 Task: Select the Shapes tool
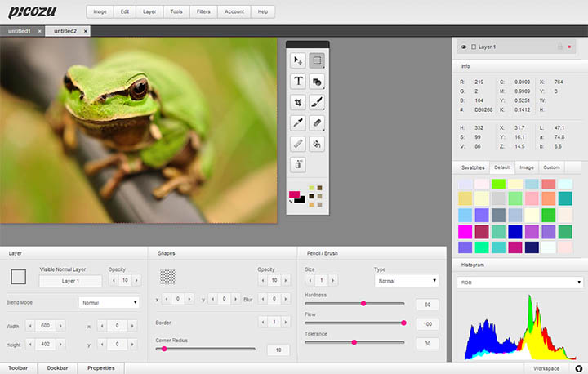click(317, 81)
